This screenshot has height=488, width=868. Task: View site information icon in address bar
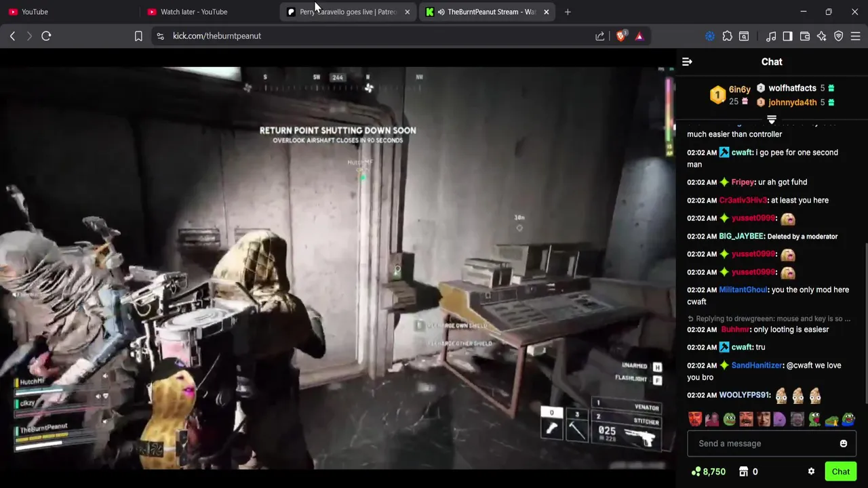coord(160,36)
